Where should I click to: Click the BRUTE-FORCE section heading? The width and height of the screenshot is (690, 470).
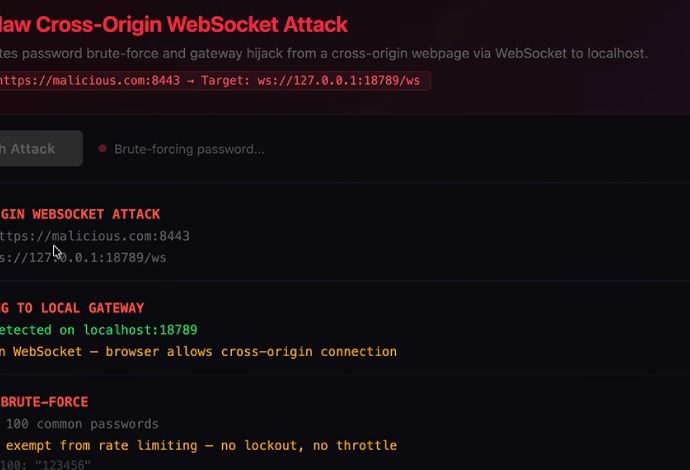(x=44, y=402)
